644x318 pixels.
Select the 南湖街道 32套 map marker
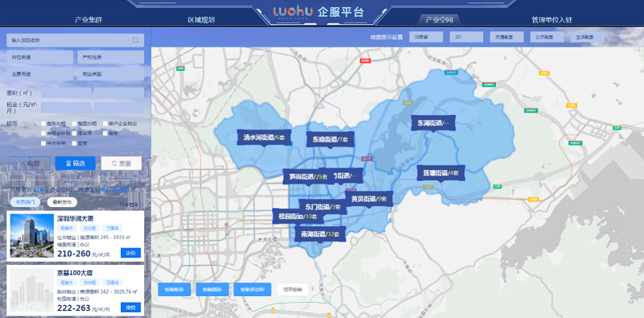[320, 234]
